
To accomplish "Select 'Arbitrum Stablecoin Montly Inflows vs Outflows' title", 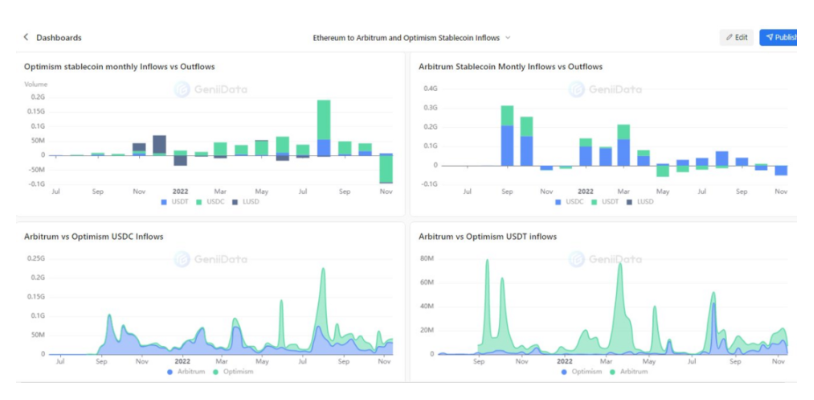I will pos(510,66).
